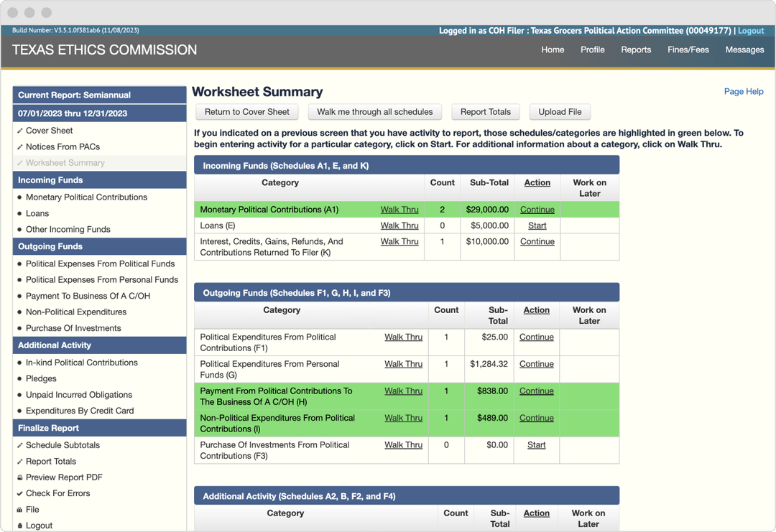776x532 pixels.
Task: Click Walk me through all schedules
Action: 374,111
